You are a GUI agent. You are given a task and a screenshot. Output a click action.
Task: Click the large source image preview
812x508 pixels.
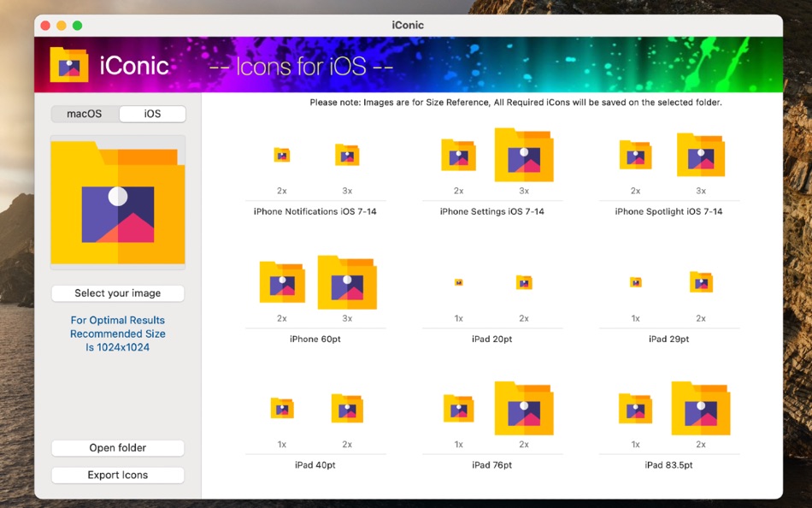point(118,202)
